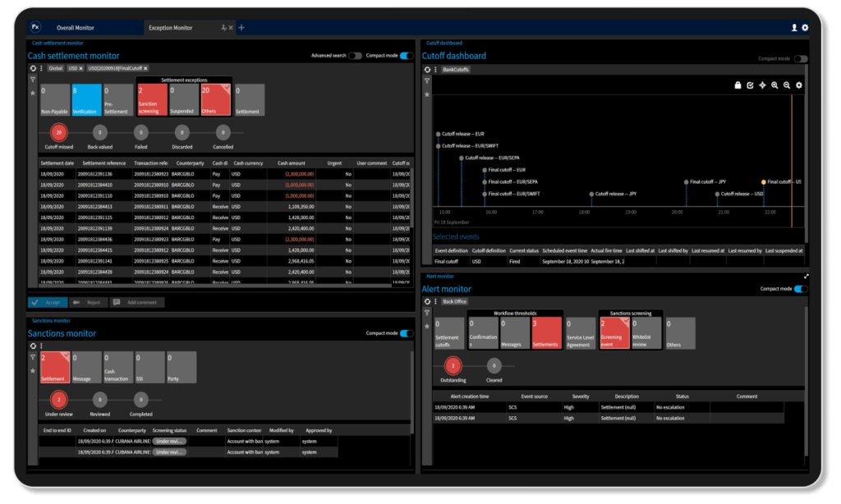Select the edit icon in the Cutoff dashboard toolbar
The width and height of the screenshot is (841, 504).
tap(750, 86)
